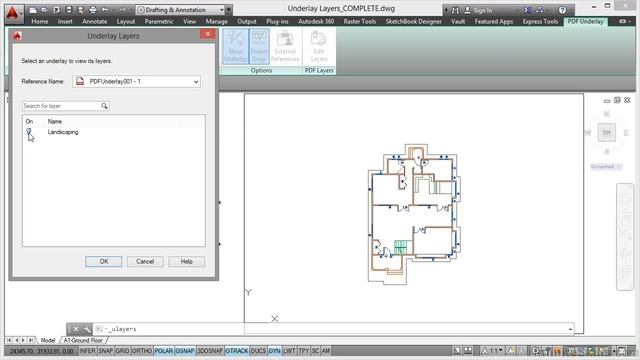Click the Undo arrow icon
This screenshot has height=360, width=640.
coord(105,10)
